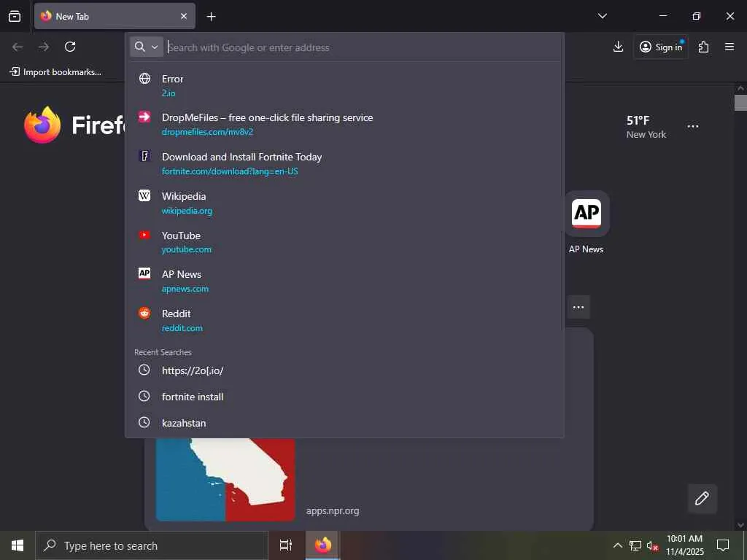Click the Firefox taskbar icon

(x=323, y=545)
